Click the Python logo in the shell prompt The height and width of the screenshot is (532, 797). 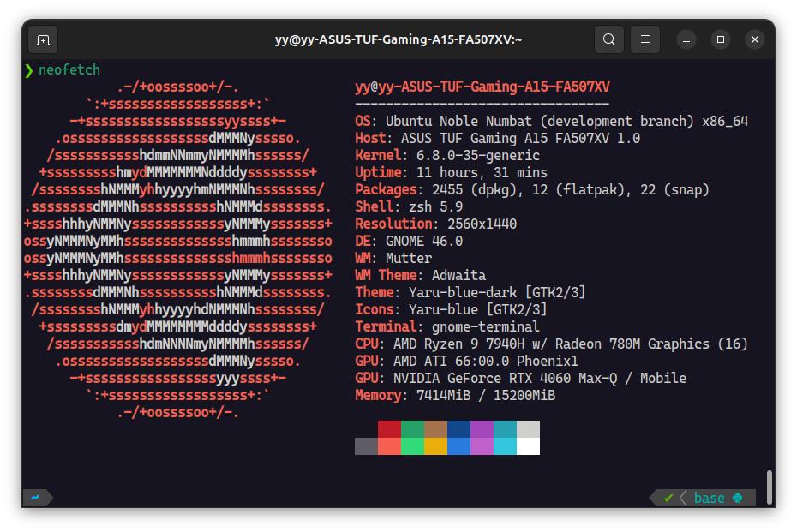(738, 498)
